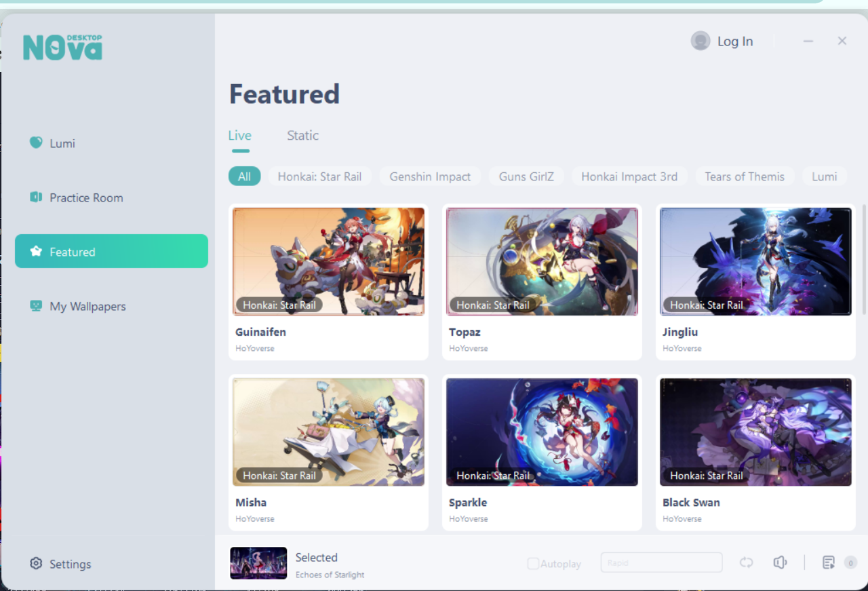Select the Live tab
Image resolution: width=868 pixels, height=591 pixels.
click(x=239, y=135)
